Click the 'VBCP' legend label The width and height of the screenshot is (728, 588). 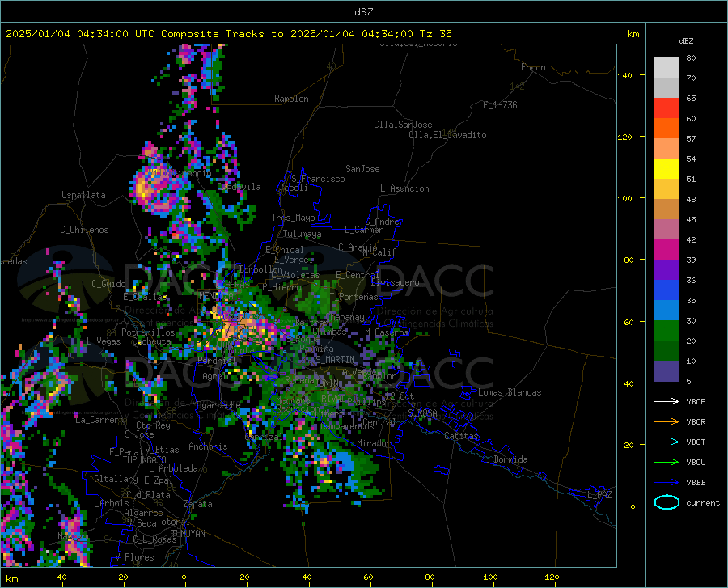tap(696, 401)
